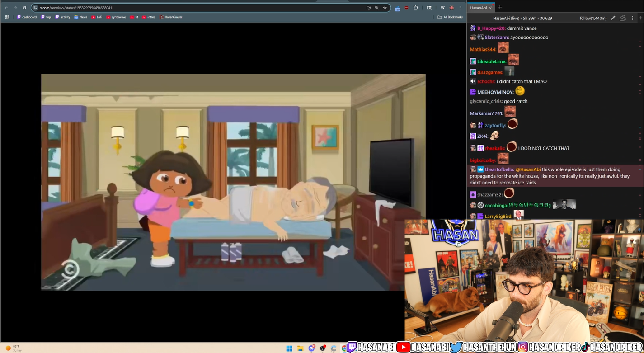Click the red ad-blocker extension icon
The height and width of the screenshot is (353, 644).
click(407, 8)
